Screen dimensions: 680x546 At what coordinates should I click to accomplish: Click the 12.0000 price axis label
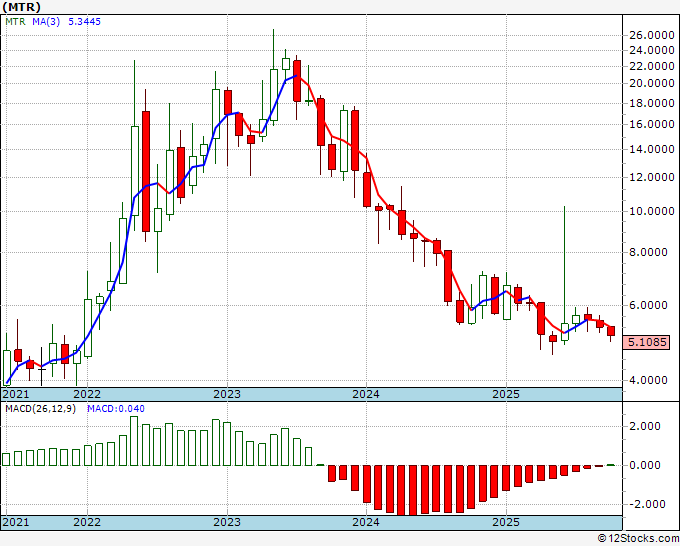pos(652,177)
